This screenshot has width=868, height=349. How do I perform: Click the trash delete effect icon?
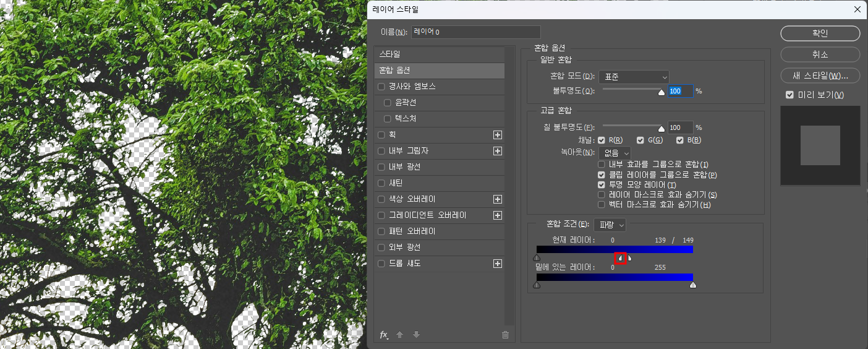[505, 335]
